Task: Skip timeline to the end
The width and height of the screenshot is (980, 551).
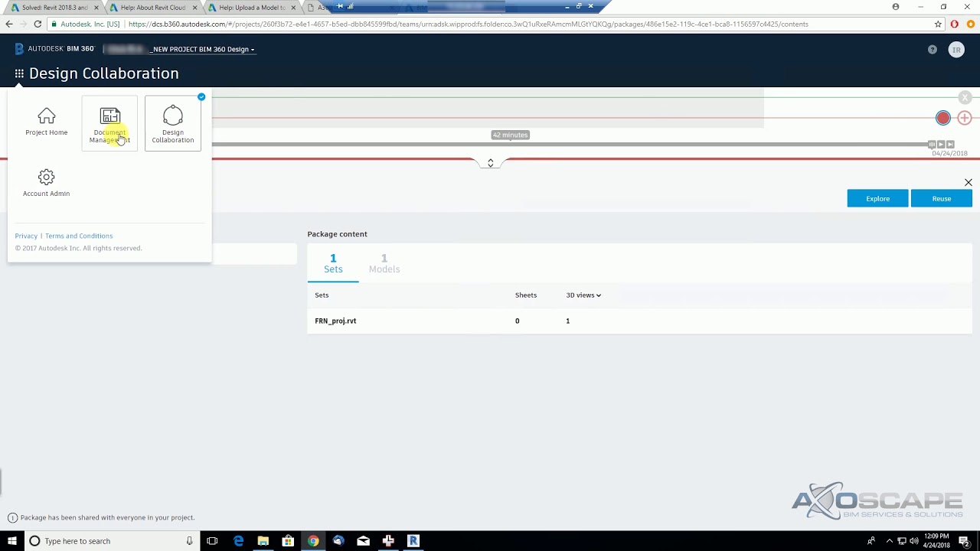Action: click(950, 144)
